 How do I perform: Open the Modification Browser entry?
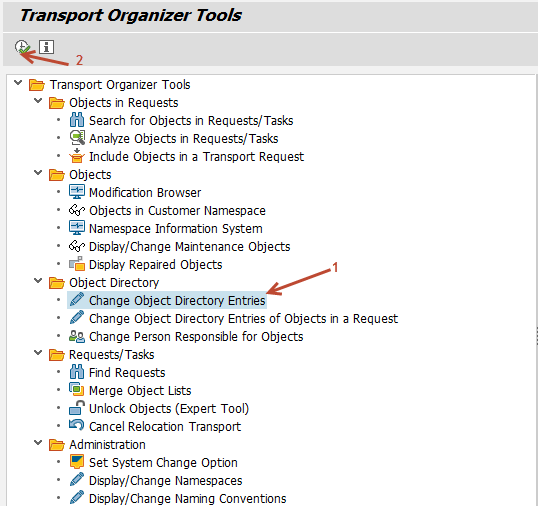(145, 193)
